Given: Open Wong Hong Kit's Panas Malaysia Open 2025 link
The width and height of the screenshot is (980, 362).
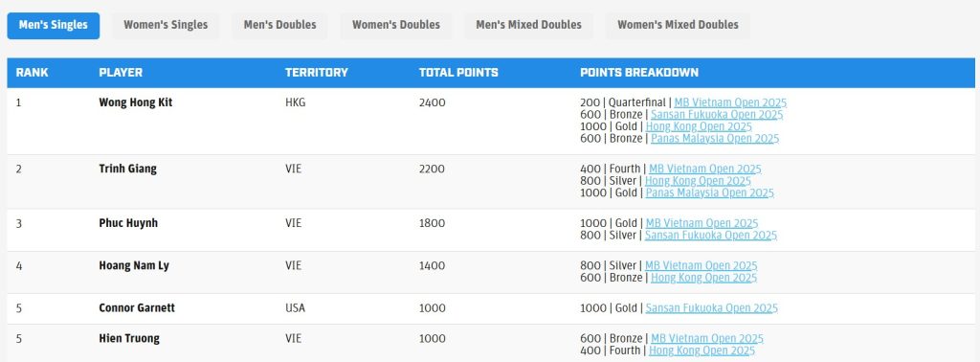Looking at the screenshot, I should tap(714, 138).
